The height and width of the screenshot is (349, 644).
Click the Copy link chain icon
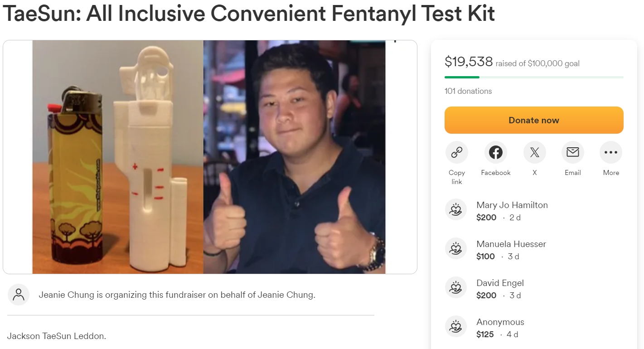456,152
